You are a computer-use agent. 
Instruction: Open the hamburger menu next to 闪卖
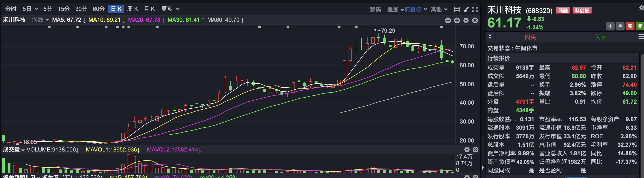tap(641, 37)
